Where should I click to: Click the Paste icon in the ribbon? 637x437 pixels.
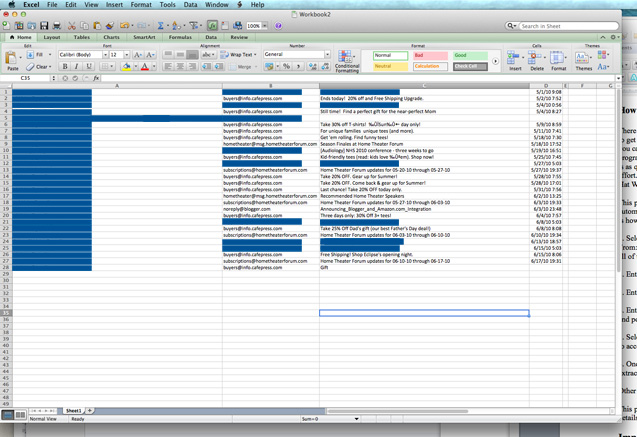(x=12, y=61)
